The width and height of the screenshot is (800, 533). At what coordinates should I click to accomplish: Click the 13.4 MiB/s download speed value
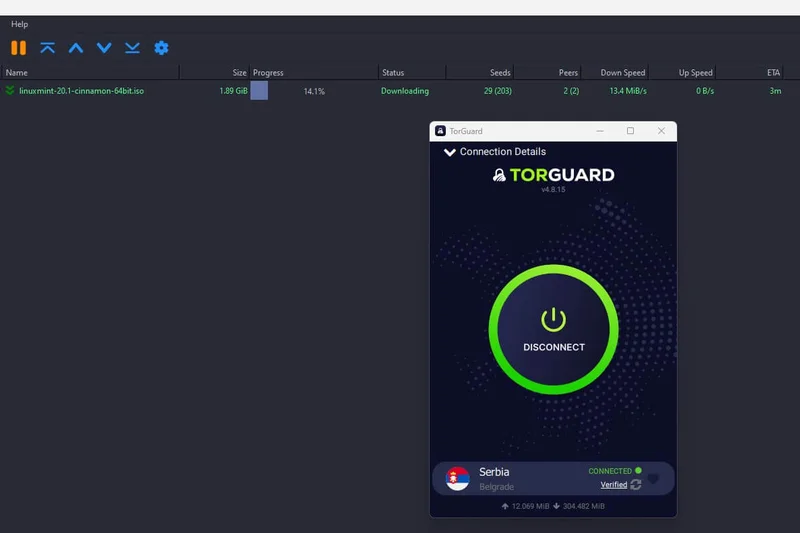pos(628,91)
